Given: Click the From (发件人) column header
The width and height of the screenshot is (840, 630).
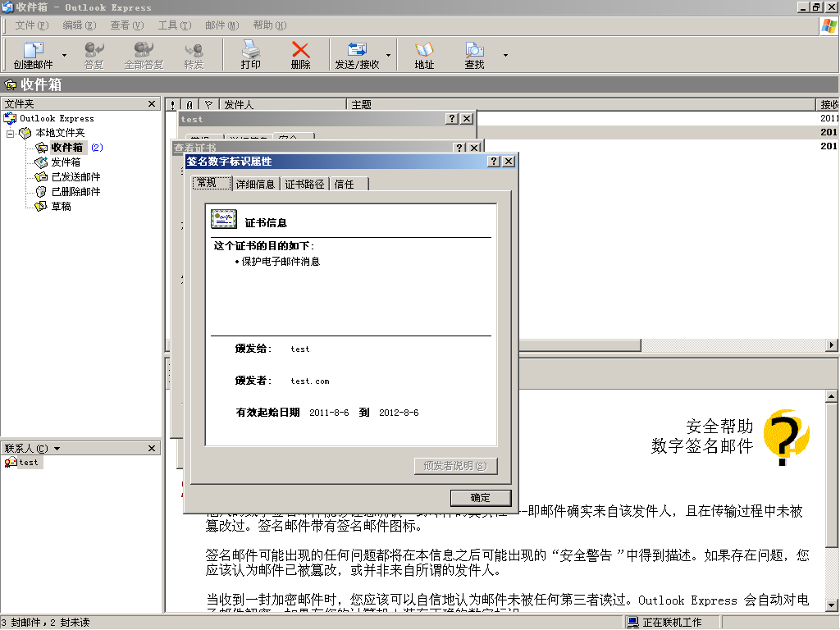Looking at the screenshot, I should tap(282, 104).
